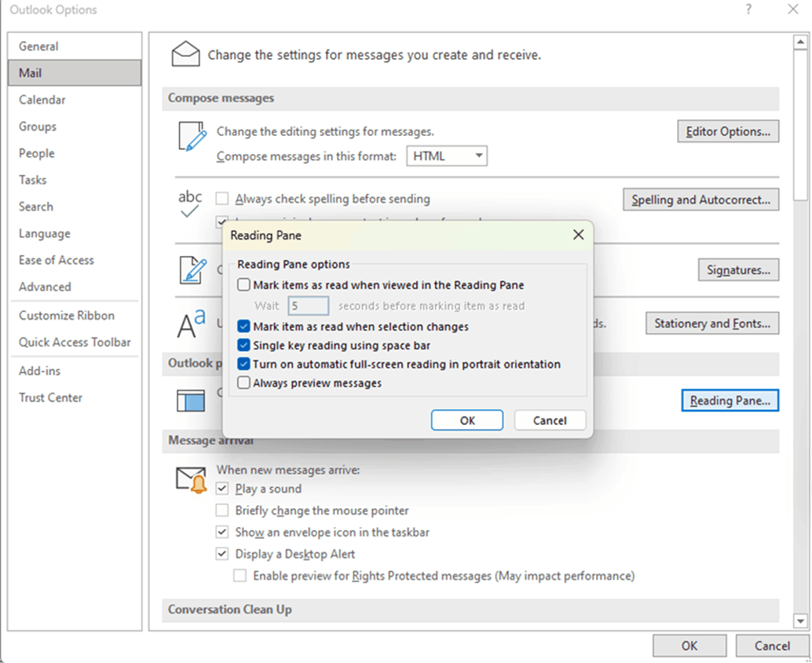Image resolution: width=812 pixels, height=663 pixels.
Task: Disable automatic full-screen reading in portrait orientation
Action: click(x=243, y=364)
